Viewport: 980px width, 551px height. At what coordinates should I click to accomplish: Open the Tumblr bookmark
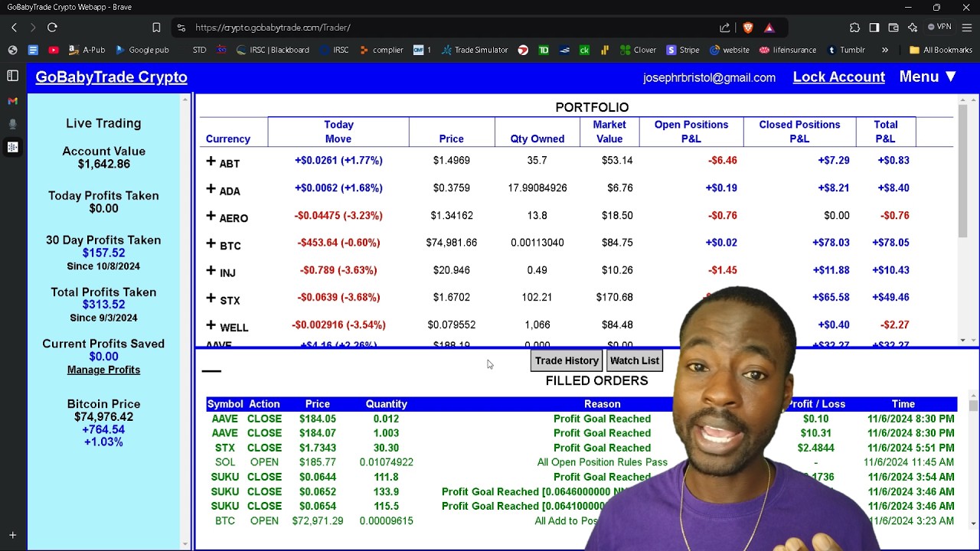tap(846, 50)
